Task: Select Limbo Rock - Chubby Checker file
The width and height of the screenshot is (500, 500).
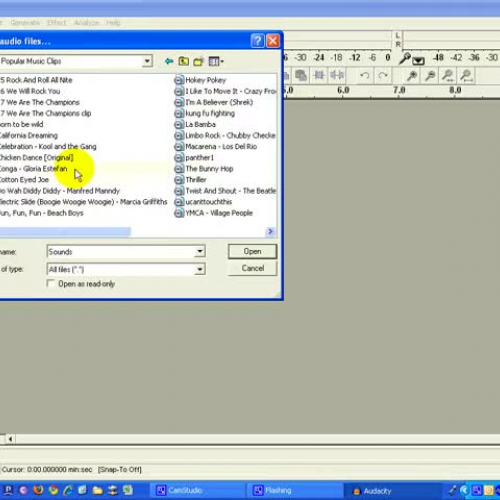Action: 225,135
